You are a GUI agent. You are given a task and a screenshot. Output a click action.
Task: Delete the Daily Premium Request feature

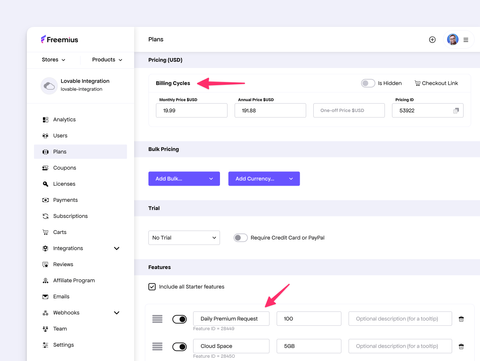tap(461, 319)
